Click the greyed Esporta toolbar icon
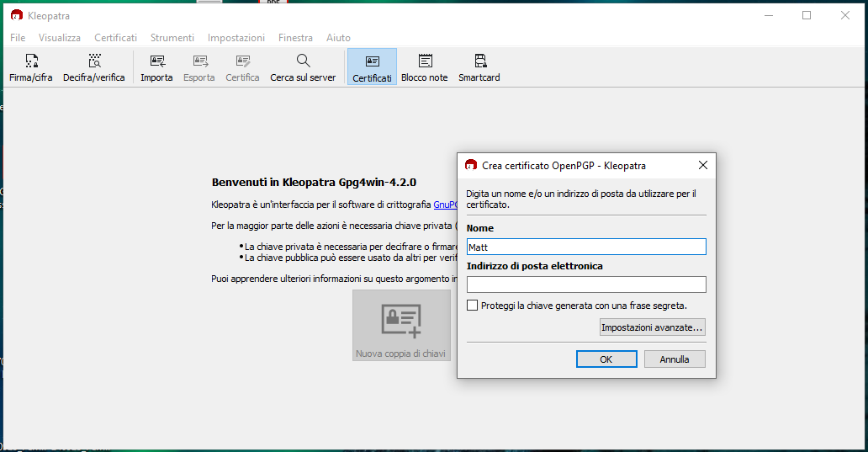This screenshot has width=868, height=452. tap(199, 67)
